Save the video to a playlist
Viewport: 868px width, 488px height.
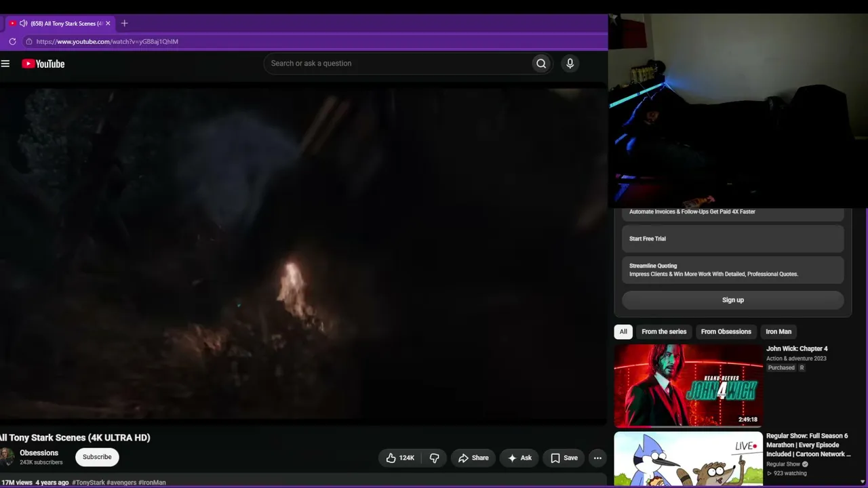pos(564,458)
